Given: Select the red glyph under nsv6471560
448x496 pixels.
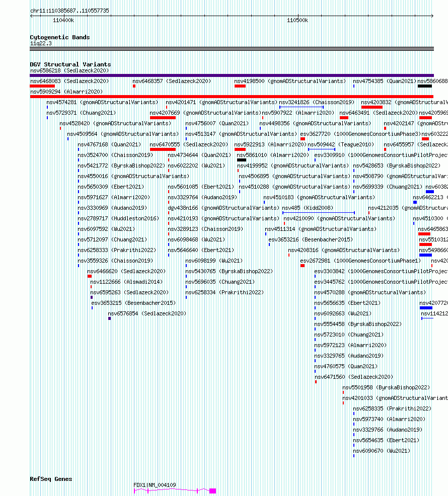Looking at the screenshot, I should pyautogui.click(x=316, y=382).
